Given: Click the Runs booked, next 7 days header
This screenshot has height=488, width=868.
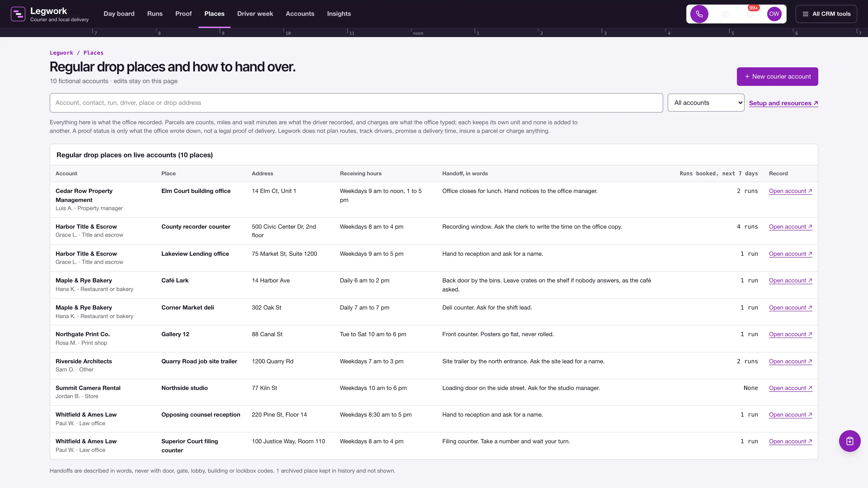Looking at the screenshot, I should point(718,174).
